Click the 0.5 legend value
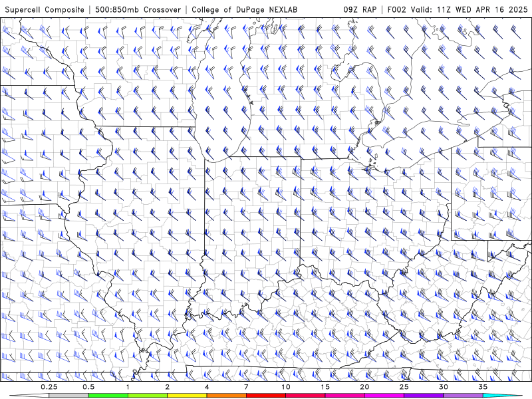Image resolution: width=532 pixels, height=399 pixels. 88,387
